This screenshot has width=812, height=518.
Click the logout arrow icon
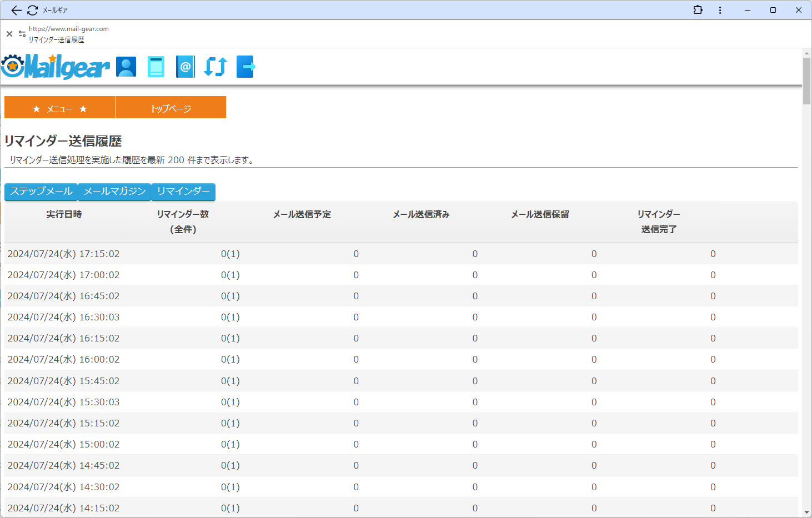pyautogui.click(x=246, y=67)
